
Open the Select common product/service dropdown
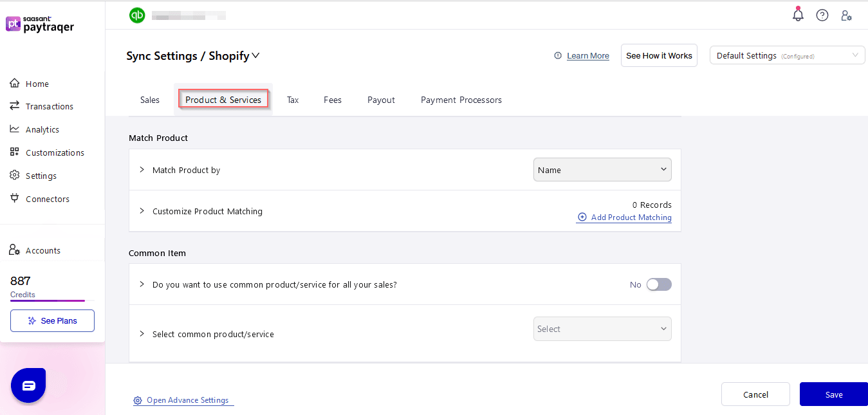tap(602, 329)
